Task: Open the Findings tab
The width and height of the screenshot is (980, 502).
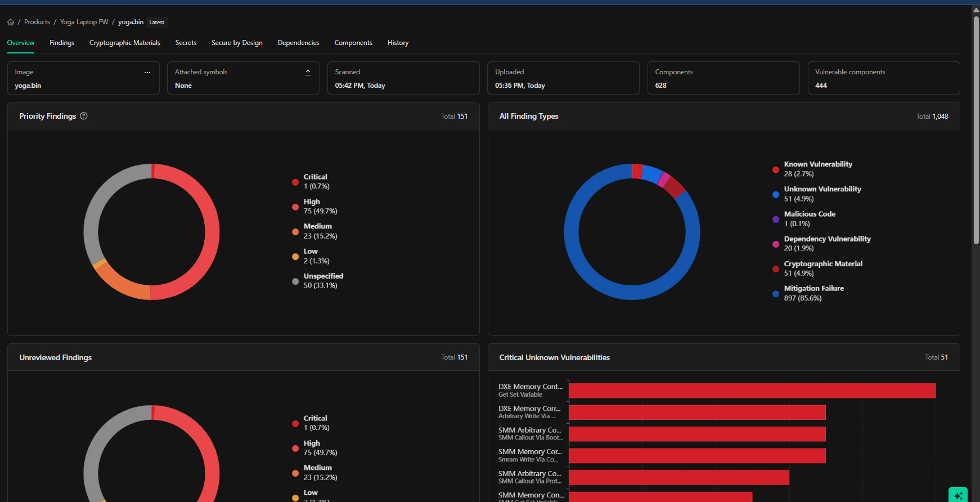Action: point(62,43)
